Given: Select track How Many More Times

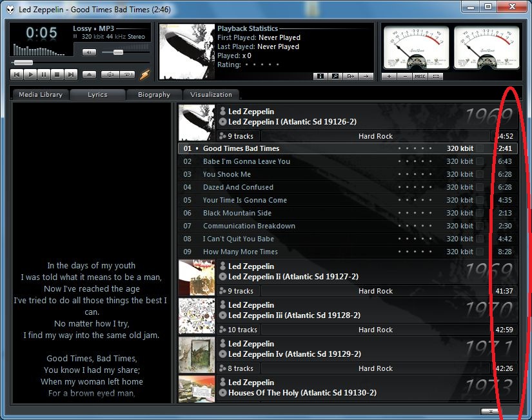Looking at the screenshot, I should pos(348,252).
